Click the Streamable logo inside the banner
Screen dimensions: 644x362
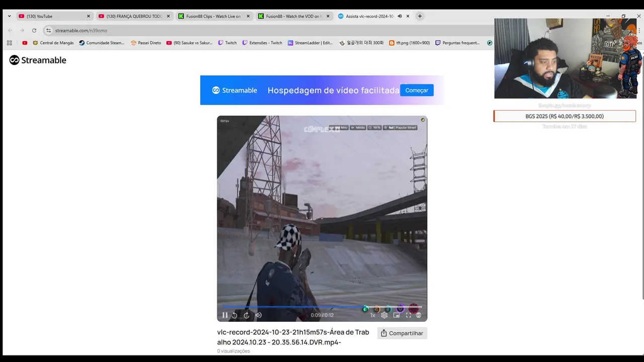point(234,90)
